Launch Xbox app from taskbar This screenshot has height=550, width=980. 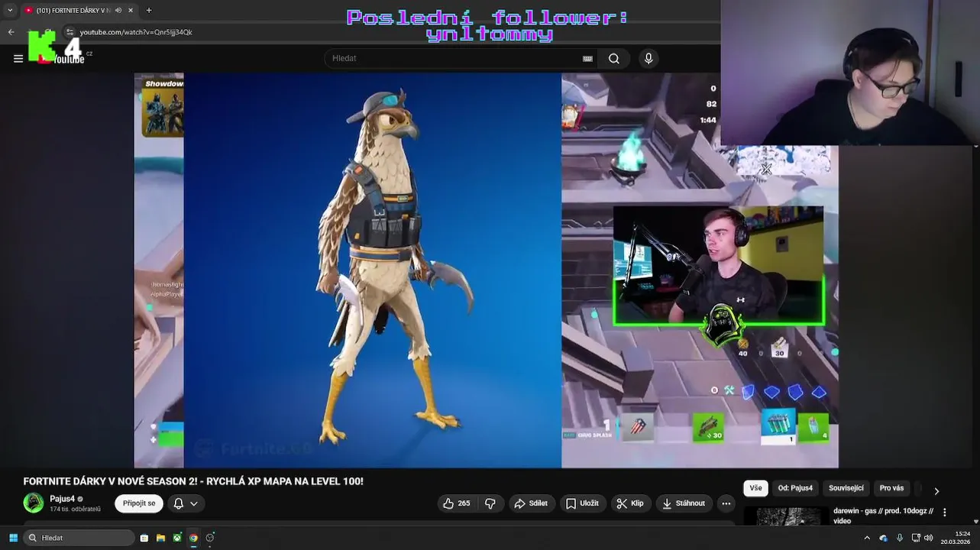tap(176, 538)
